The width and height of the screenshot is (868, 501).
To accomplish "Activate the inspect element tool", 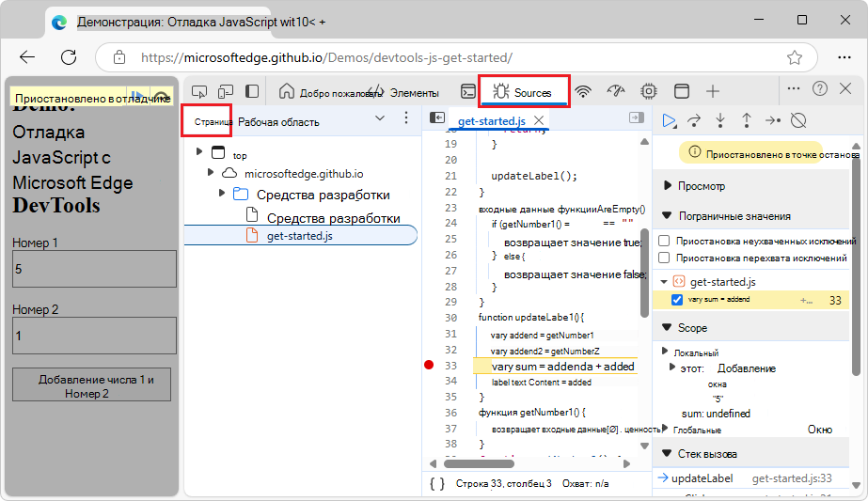I will 199,91.
